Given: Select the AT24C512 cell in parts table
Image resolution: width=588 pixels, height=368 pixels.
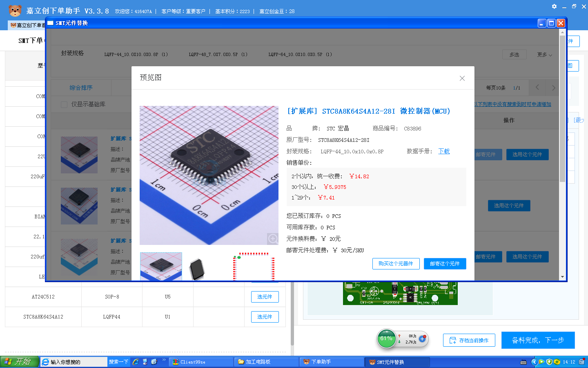Looking at the screenshot, I should [43, 297].
